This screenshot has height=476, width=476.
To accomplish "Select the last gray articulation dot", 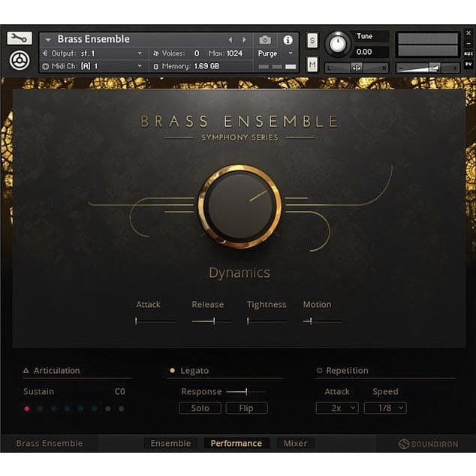I will (121, 408).
